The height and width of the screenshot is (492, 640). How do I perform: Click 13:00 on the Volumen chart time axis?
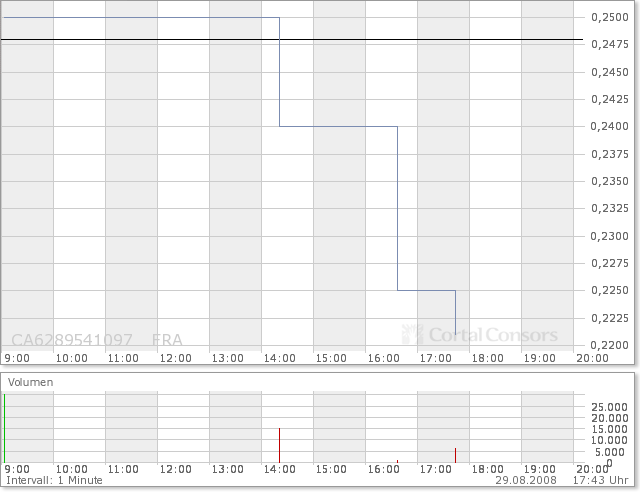228,470
